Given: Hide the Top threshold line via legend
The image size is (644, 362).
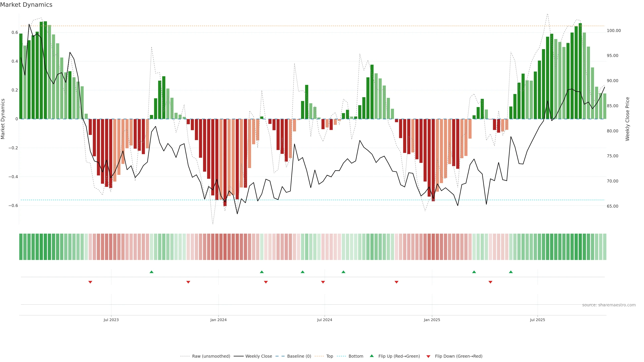Looking at the screenshot, I should click(x=330, y=356).
